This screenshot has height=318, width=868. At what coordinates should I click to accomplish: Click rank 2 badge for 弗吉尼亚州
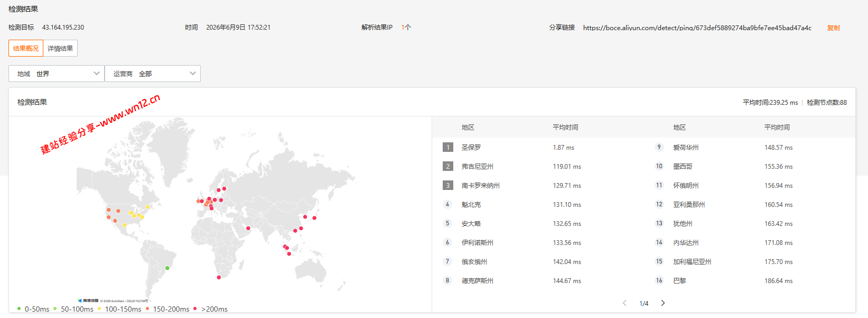click(x=448, y=167)
